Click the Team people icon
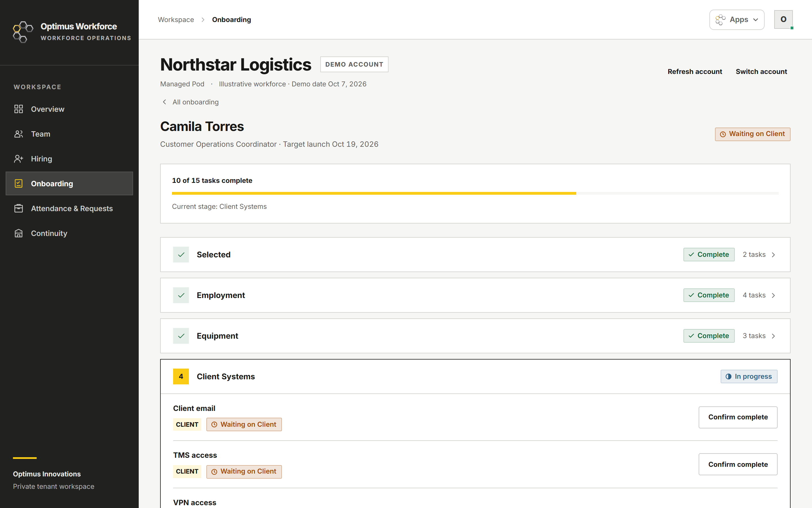 coord(18,134)
